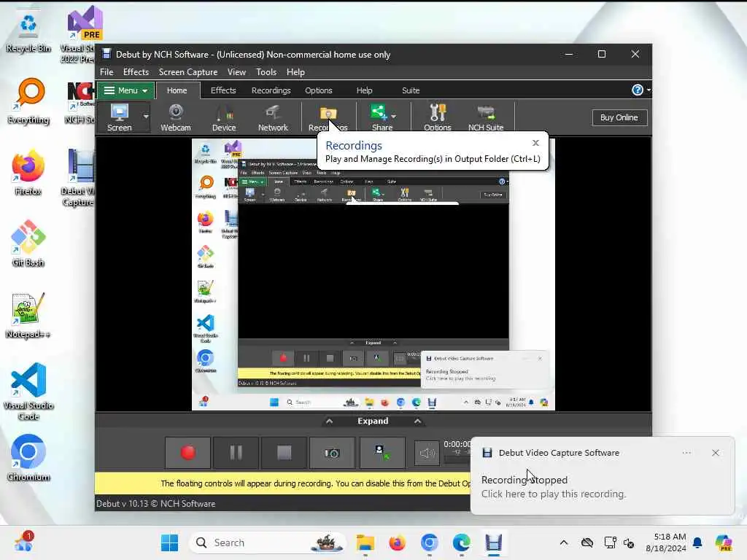Close the Recordings tooltip popup
Screen dimensions: 747x560
click(535, 143)
